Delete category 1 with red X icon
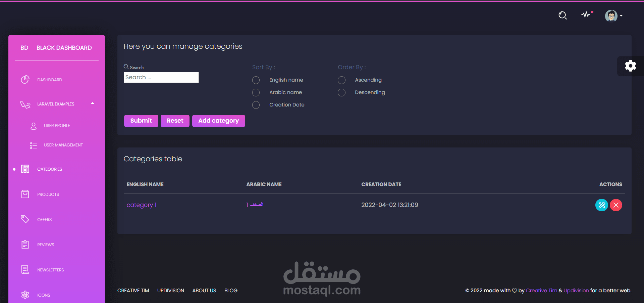The height and width of the screenshot is (303, 644). click(x=616, y=205)
